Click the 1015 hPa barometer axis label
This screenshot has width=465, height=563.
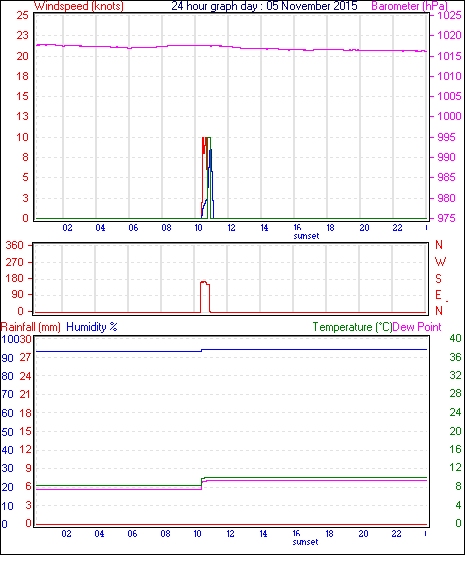450,56
